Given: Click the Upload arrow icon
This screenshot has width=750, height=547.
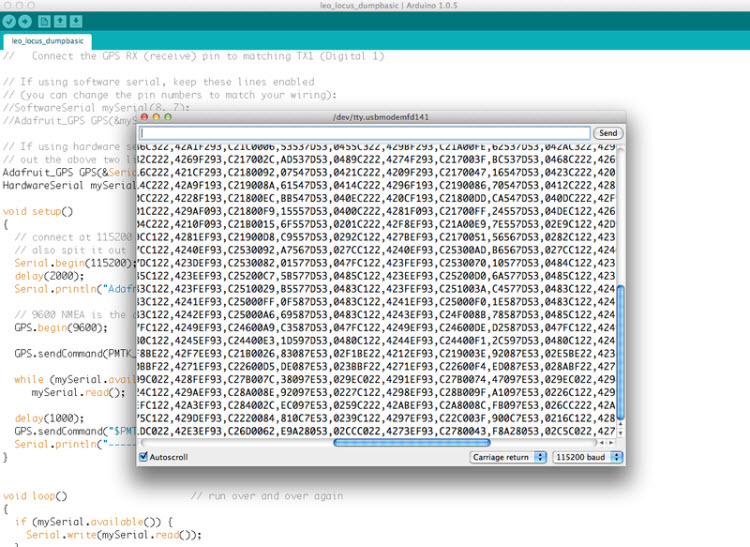Looking at the screenshot, I should tap(25, 22).
